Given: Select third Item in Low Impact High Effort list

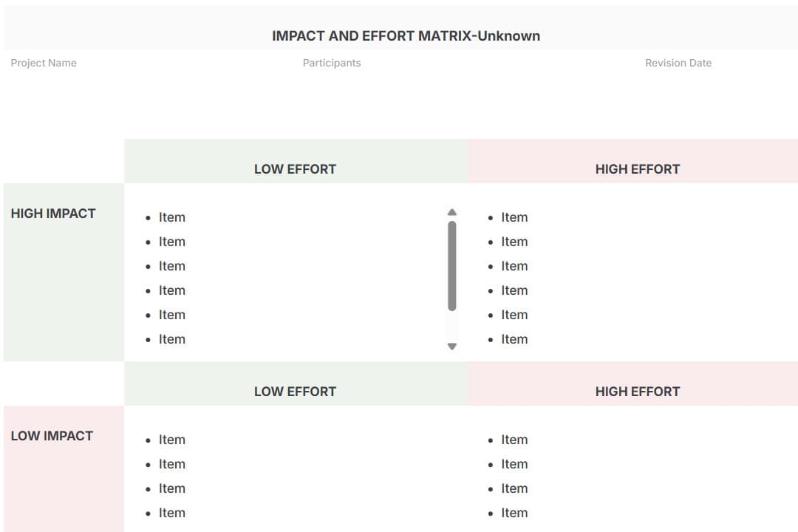Looking at the screenshot, I should tap(514, 488).
